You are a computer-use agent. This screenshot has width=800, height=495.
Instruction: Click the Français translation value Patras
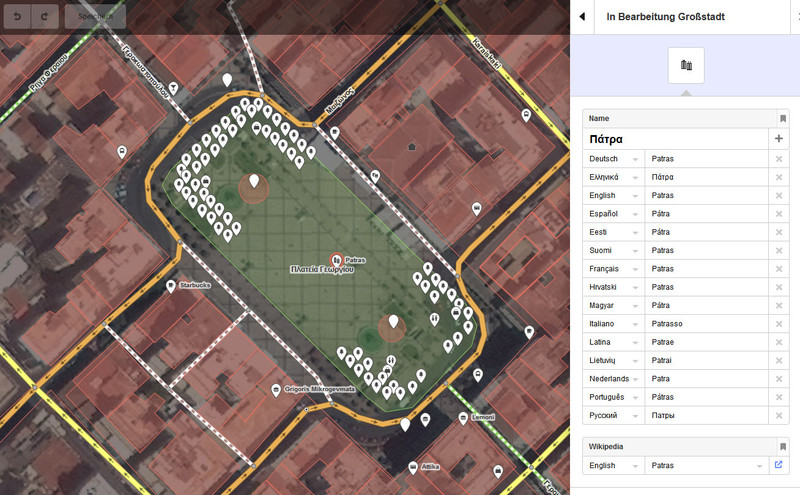(705, 269)
